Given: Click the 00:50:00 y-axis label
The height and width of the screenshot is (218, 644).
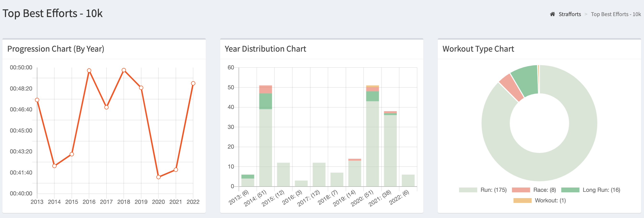Looking at the screenshot, I should coord(21,67).
